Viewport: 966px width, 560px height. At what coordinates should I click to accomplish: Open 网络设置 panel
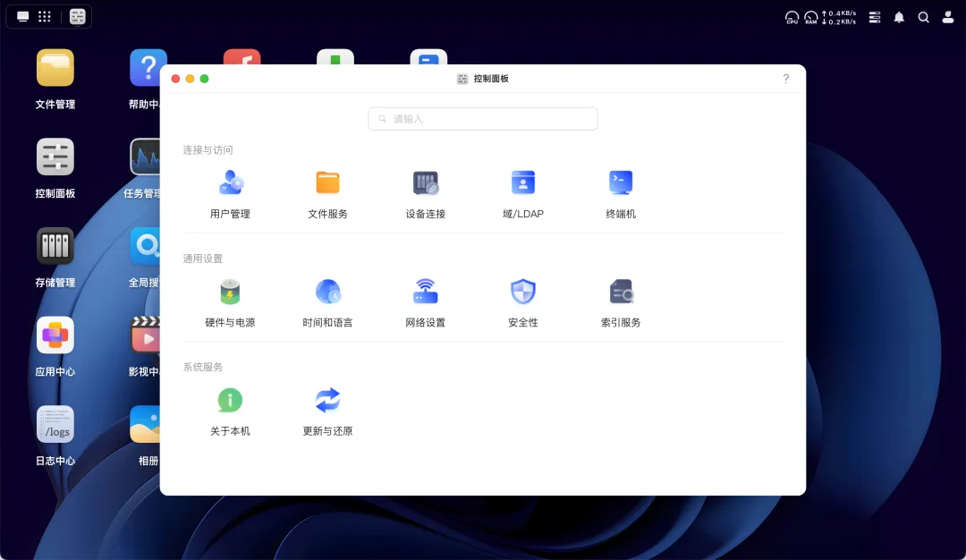click(x=425, y=302)
